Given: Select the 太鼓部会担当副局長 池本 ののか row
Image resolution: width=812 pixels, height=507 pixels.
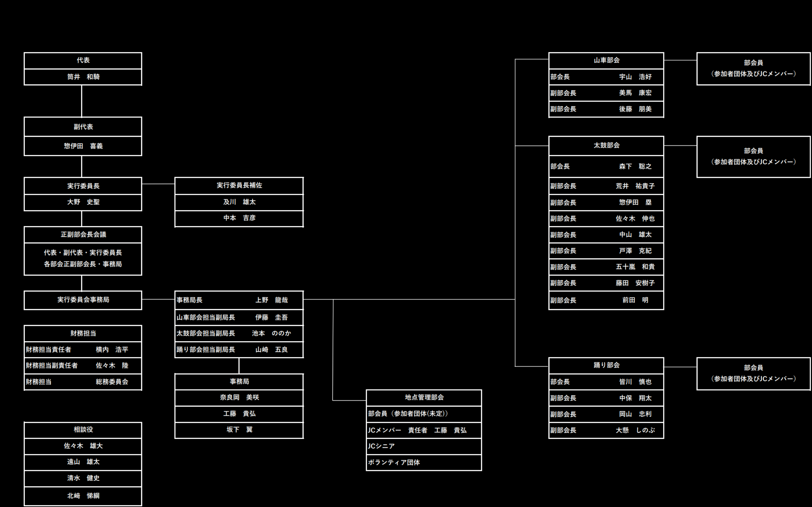Looking at the screenshot, I should pos(239,333).
